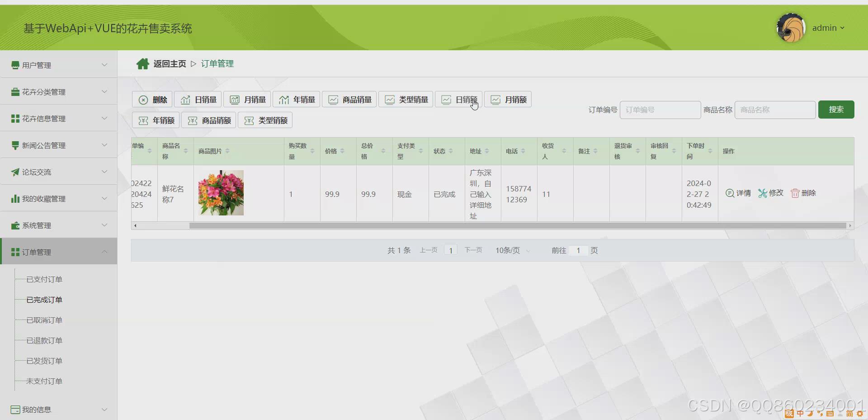Sort by 价格 column sort arrows
The width and height of the screenshot is (868, 420).
click(x=342, y=151)
